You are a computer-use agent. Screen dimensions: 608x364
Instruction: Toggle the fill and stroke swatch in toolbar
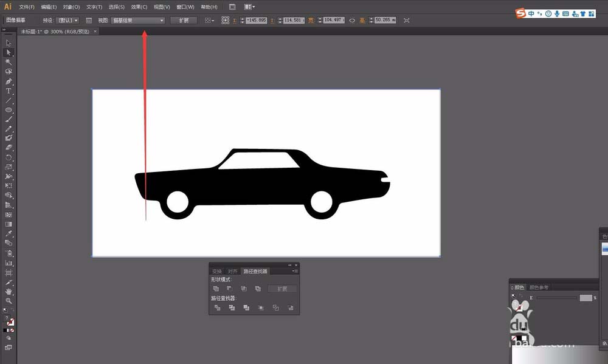tap(10, 321)
